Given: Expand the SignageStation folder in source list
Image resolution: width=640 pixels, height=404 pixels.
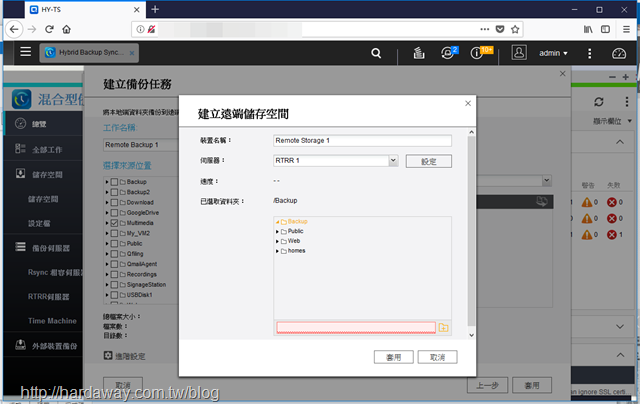Looking at the screenshot, I should (107, 284).
